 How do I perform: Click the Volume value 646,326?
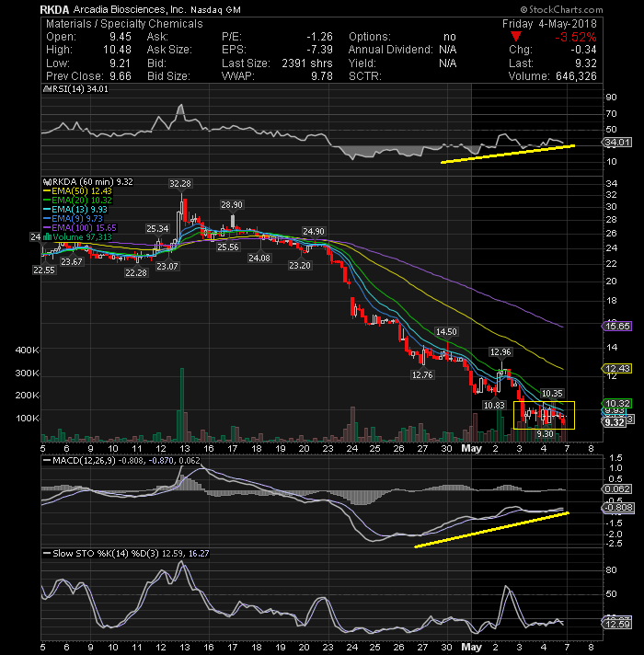(x=576, y=76)
